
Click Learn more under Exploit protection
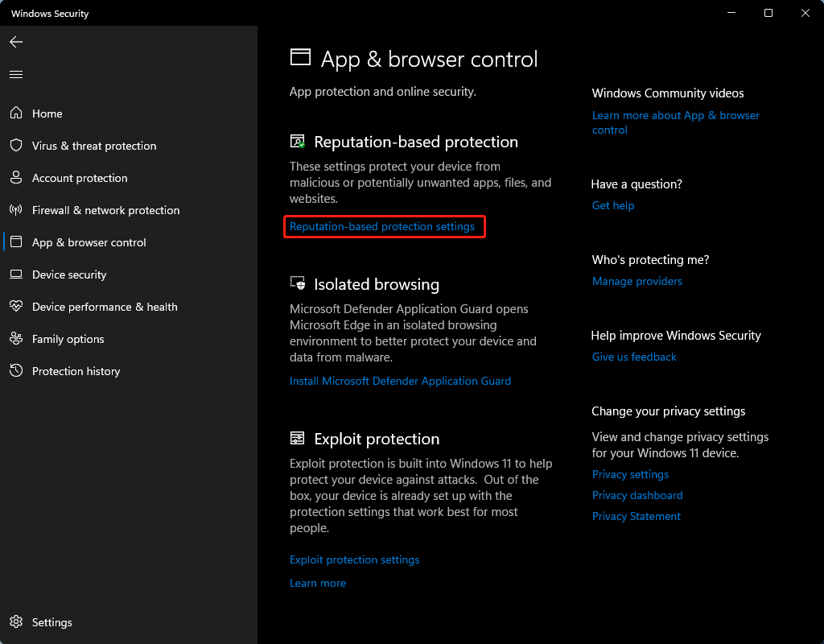coord(317,582)
